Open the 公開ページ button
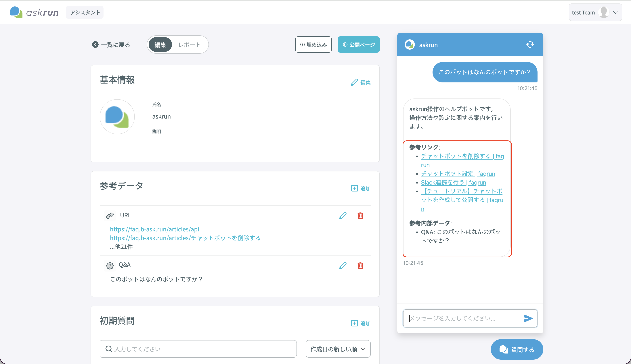 pyautogui.click(x=358, y=44)
